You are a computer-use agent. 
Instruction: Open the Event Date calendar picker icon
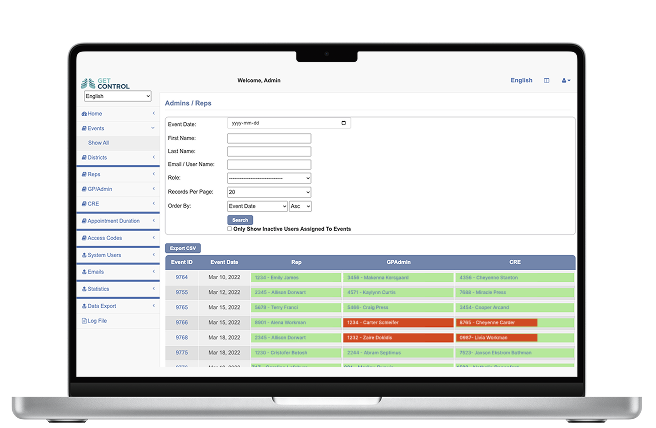coord(344,123)
